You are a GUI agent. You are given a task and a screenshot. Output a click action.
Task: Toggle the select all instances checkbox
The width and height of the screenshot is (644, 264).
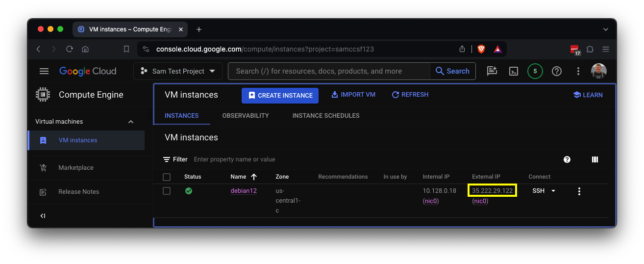pyautogui.click(x=167, y=177)
